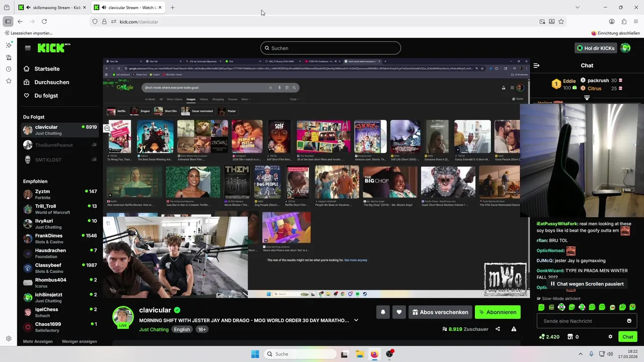Bookmark this page with star icon
644x362 pixels.
point(561,22)
